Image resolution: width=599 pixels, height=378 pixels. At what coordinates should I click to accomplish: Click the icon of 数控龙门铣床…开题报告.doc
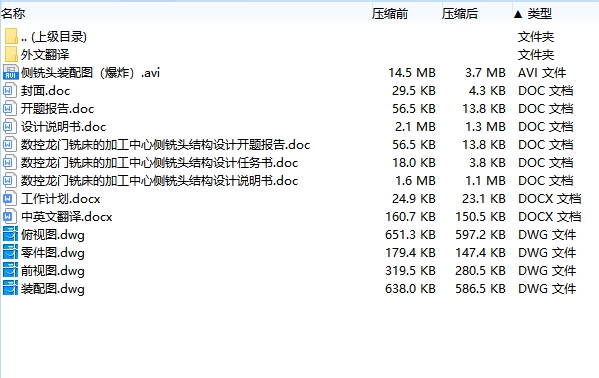pyautogui.click(x=11, y=144)
